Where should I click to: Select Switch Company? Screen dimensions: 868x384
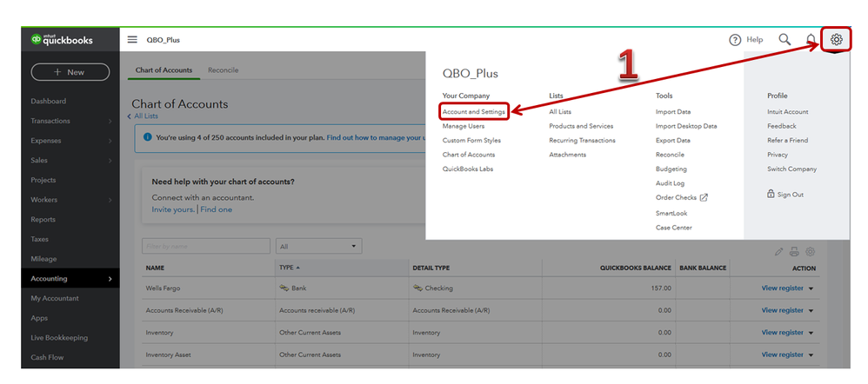pos(791,169)
